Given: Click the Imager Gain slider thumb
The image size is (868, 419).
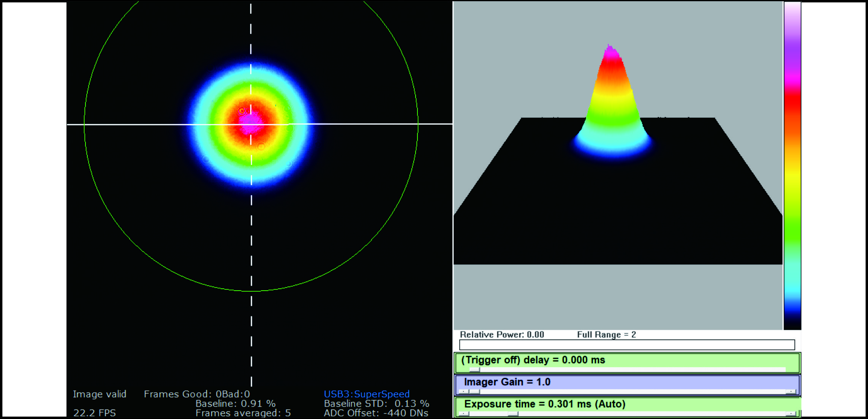Looking at the screenshot, I should click(475, 392).
